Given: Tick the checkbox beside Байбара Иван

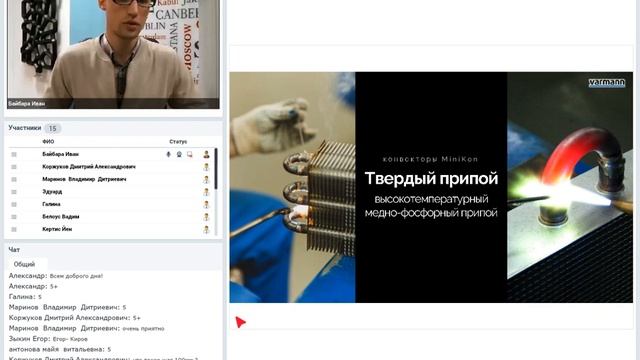Looking at the screenshot, I should pos(14,154).
